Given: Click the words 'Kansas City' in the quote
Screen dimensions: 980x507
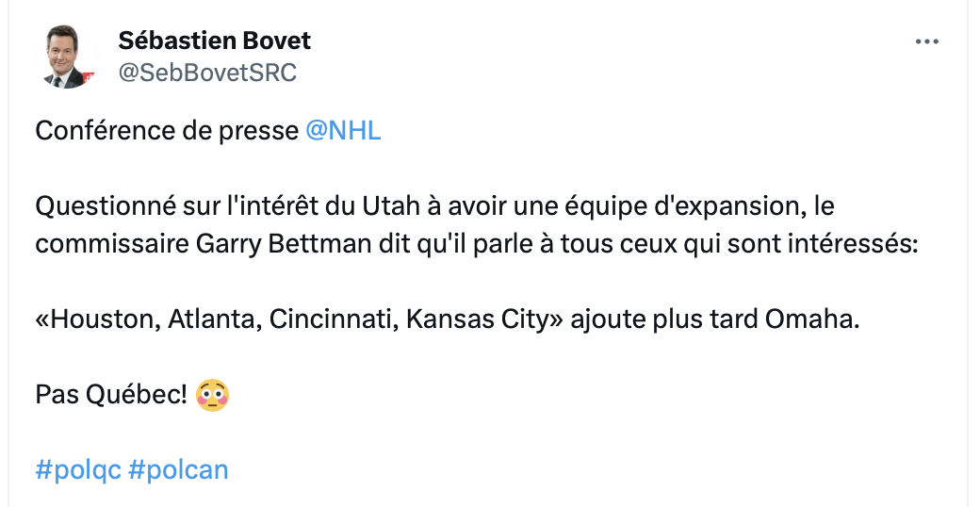Looking at the screenshot, I should click(x=477, y=319).
